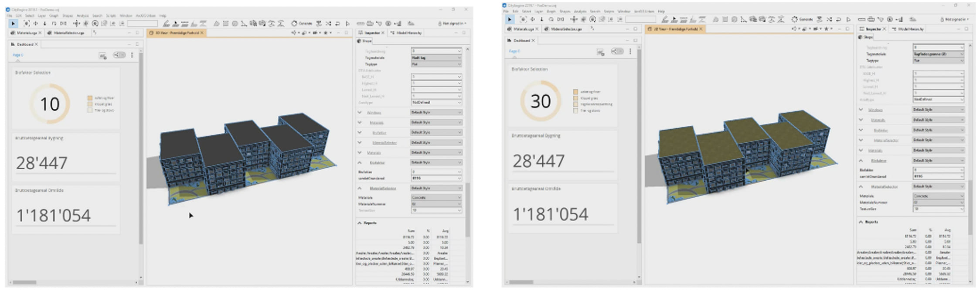Click the 28'447 value in left dashboard

(x=42, y=163)
